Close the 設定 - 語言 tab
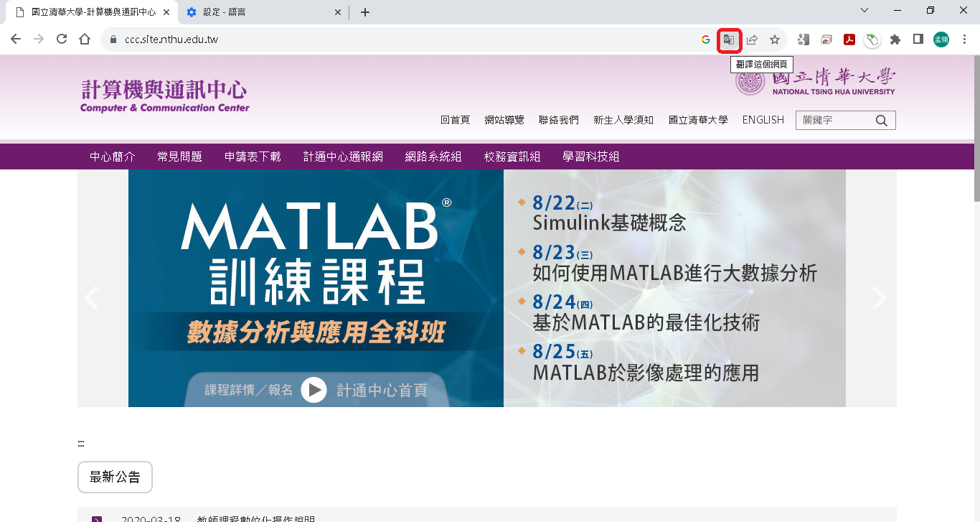 click(339, 12)
